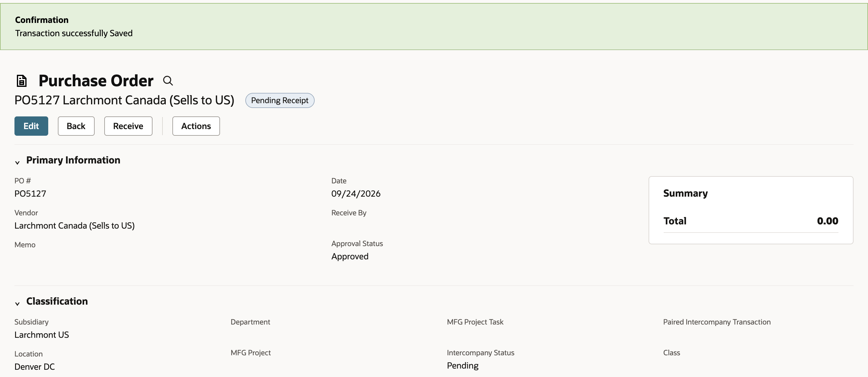Click the Pending Receipt status badge
The height and width of the screenshot is (377, 868).
pyautogui.click(x=280, y=100)
